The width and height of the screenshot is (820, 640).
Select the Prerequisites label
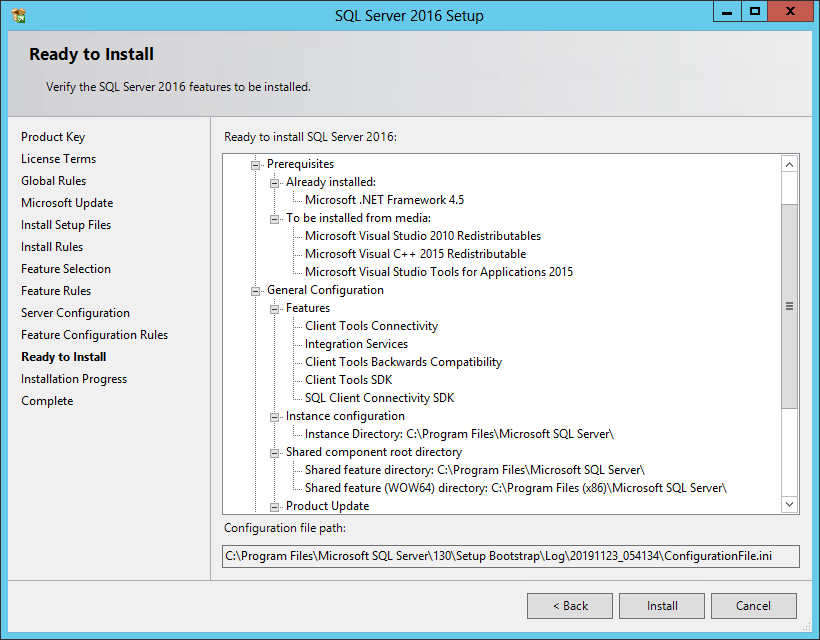[300, 164]
